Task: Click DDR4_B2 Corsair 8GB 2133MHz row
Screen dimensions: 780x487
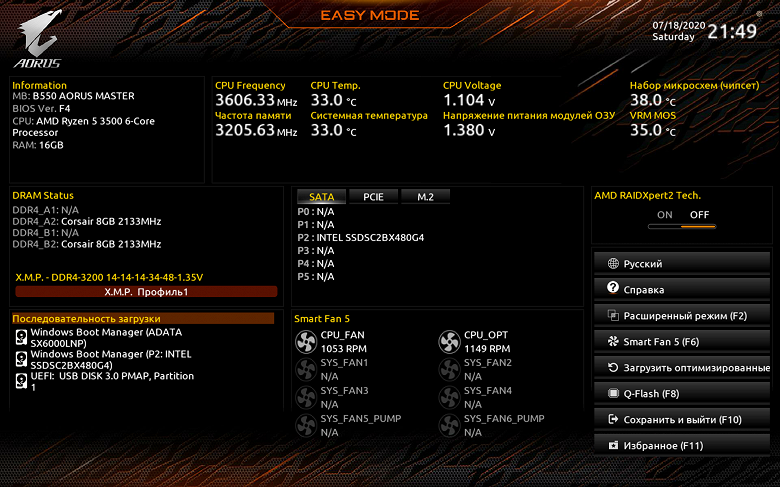Action: pos(87,244)
